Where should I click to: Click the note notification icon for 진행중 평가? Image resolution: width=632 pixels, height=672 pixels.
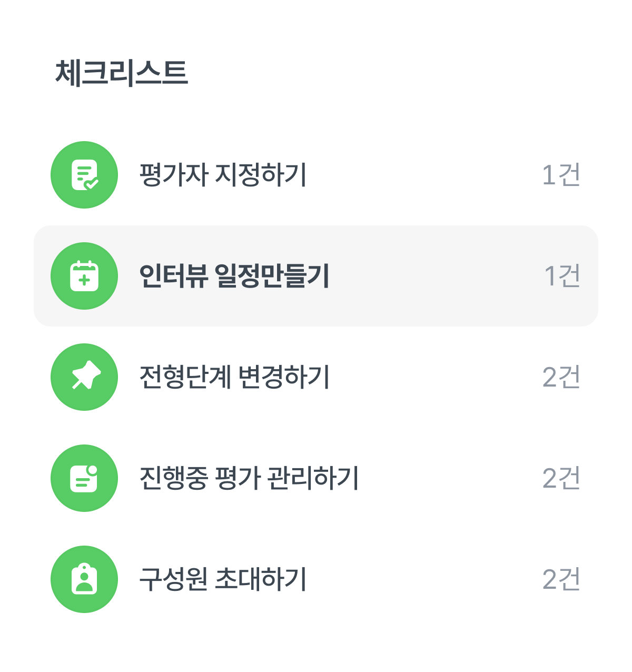click(x=84, y=478)
